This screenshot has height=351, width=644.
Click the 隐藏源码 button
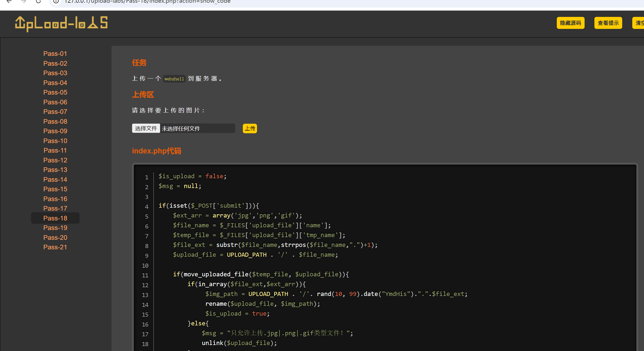(x=570, y=23)
